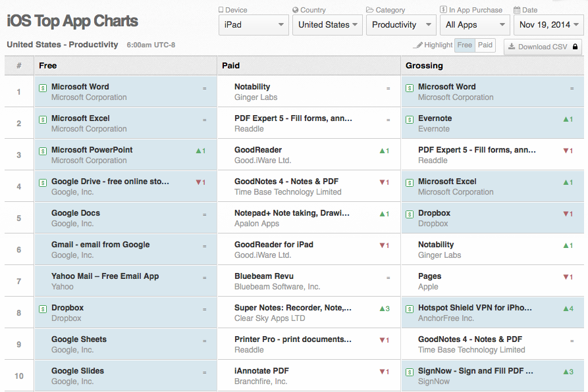Click in-app purchase icon beside Grossing Microsoft Word
The width and height of the screenshot is (588, 392).
tap(410, 88)
